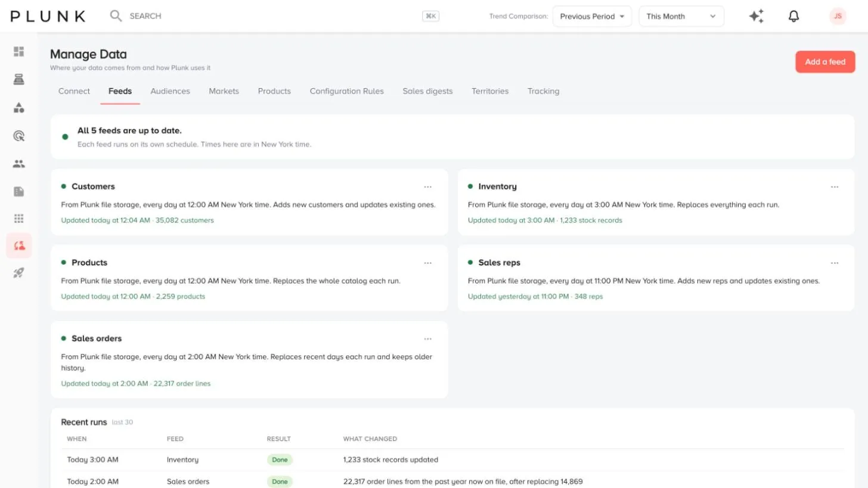Click the Add a feed button
Viewport: 868px width, 488px height.
825,61
